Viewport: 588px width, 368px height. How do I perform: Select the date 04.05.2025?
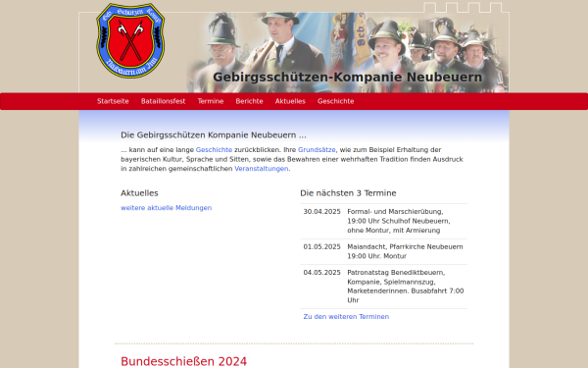(322, 272)
